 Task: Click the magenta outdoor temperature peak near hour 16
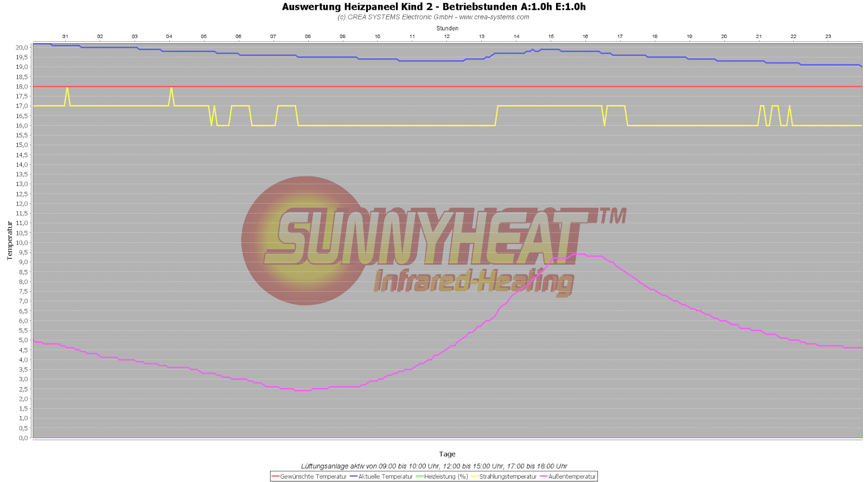tap(580, 254)
